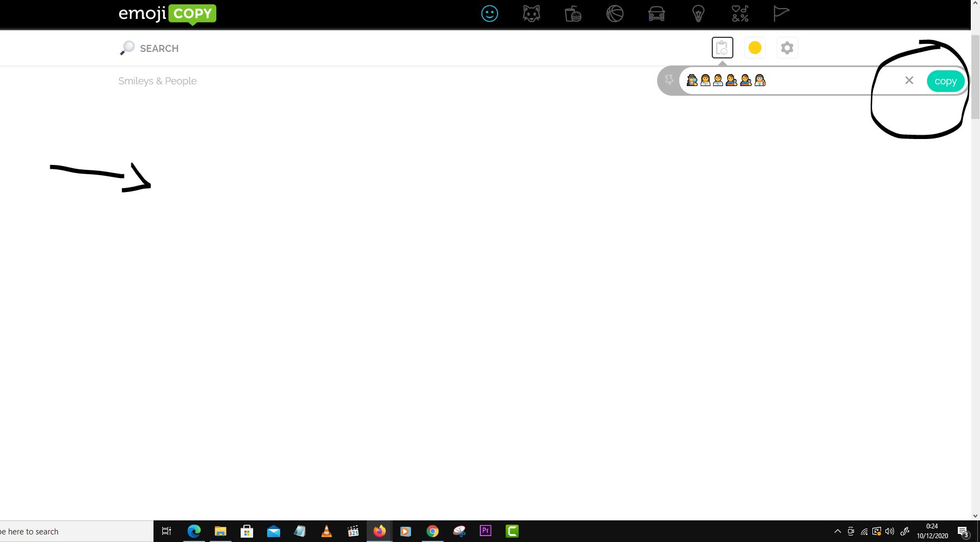Viewport: 980px width, 542px height.
Task: Launch Adobe Premiere Pro from taskbar
Action: click(x=485, y=531)
